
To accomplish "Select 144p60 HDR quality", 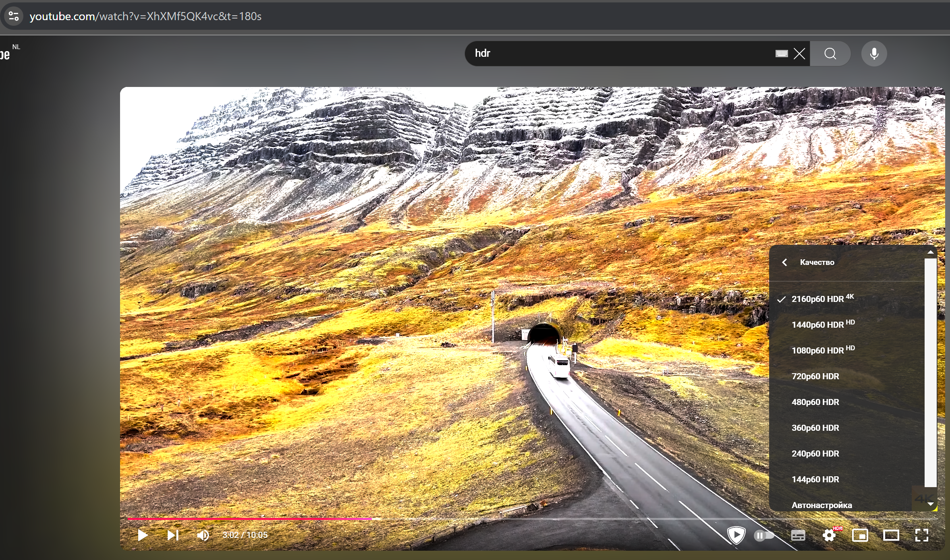I will 847,479.
